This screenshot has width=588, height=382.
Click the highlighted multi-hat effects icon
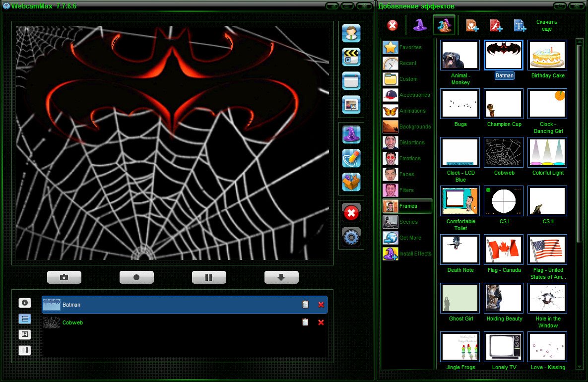coord(445,25)
